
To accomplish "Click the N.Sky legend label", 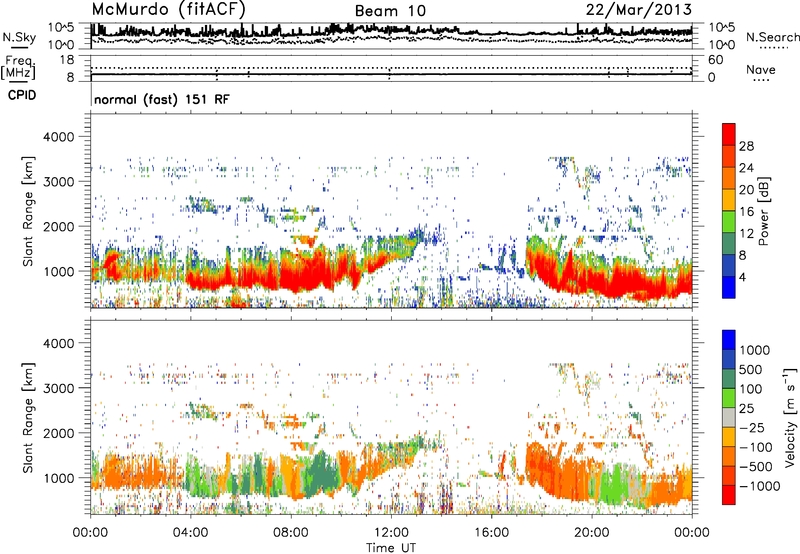I will click(x=19, y=37).
